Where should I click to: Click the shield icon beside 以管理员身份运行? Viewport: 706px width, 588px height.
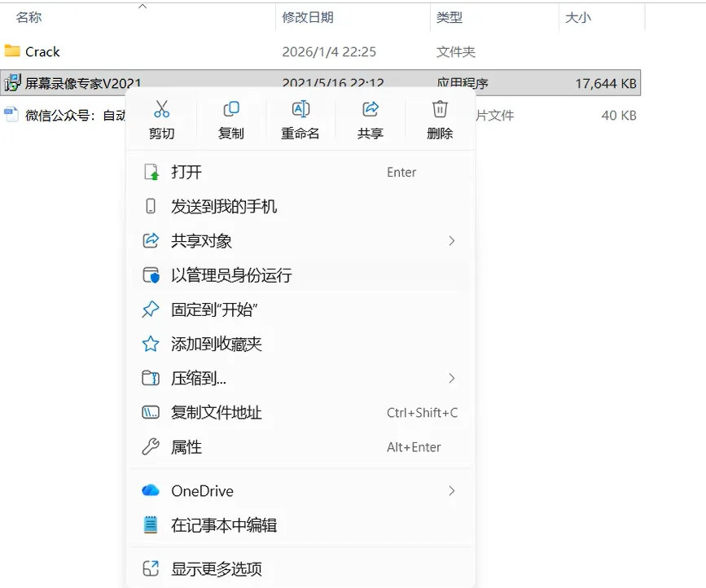coord(151,275)
